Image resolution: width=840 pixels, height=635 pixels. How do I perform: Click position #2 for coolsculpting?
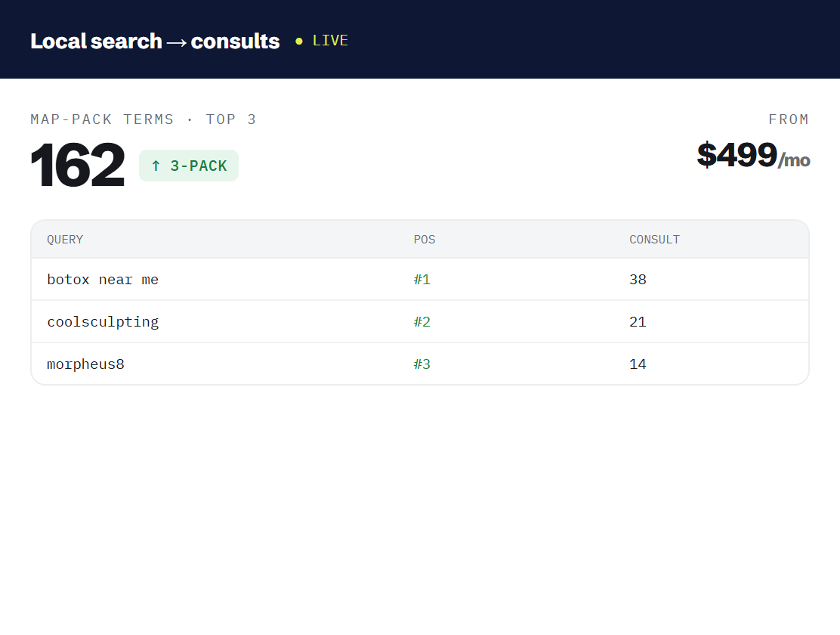coord(422,322)
